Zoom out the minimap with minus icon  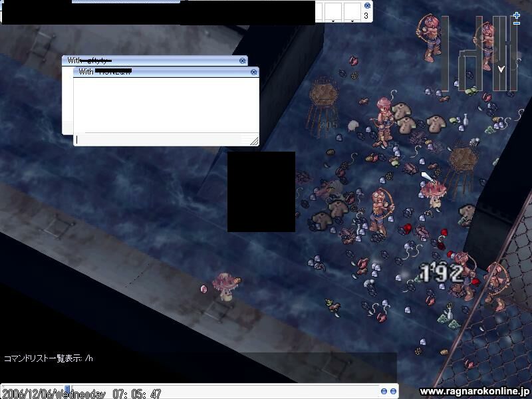(517, 23)
